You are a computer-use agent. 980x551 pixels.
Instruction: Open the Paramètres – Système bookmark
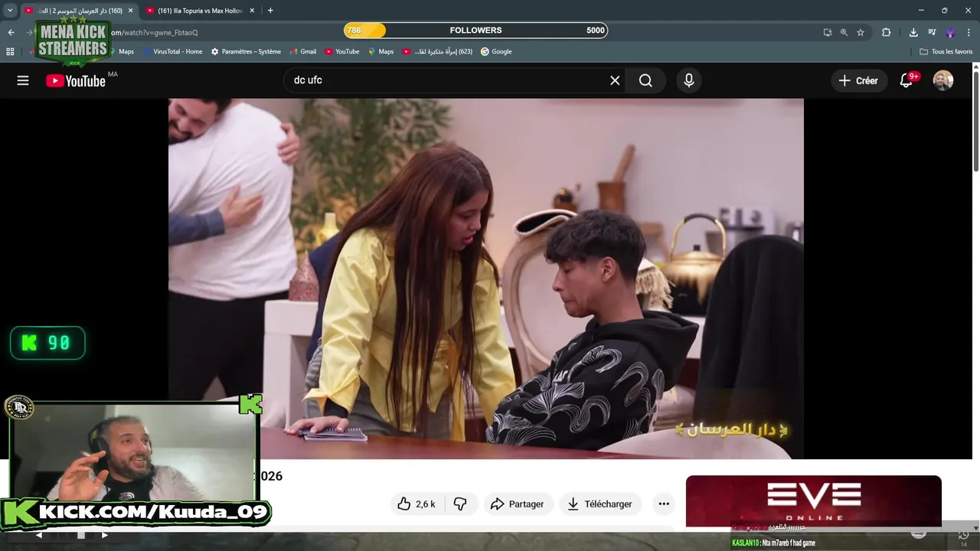click(246, 51)
